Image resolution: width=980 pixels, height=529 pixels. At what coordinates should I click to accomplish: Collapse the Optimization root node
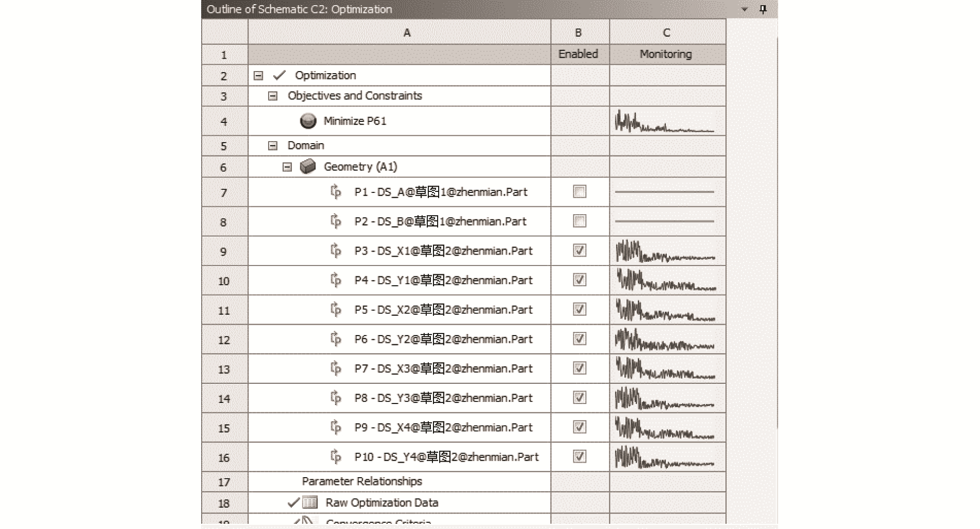258,76
